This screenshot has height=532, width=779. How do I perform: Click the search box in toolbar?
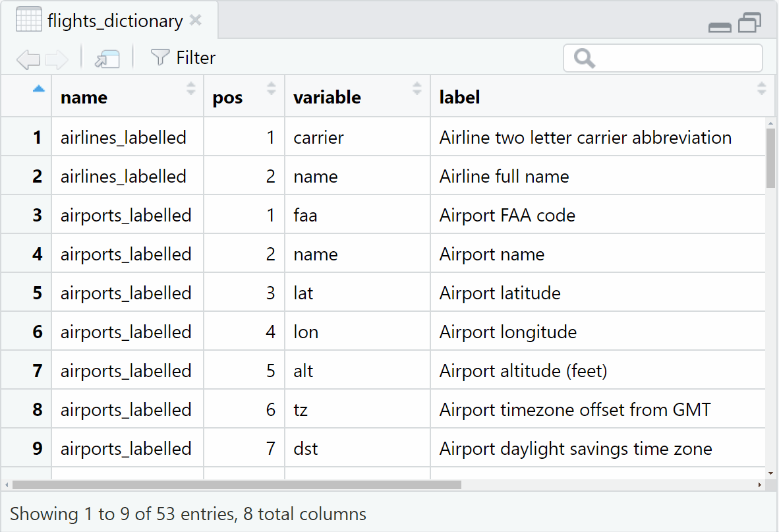(x=672, y=58)
